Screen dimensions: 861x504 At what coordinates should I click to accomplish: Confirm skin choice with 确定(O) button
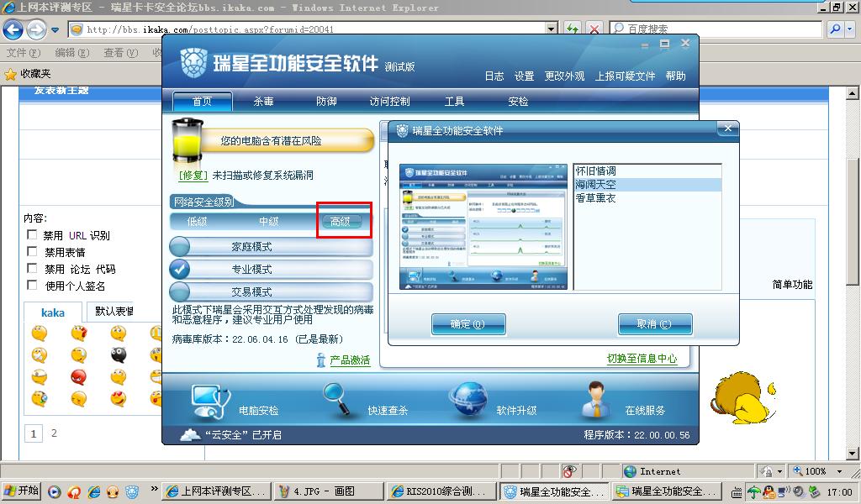467,324
